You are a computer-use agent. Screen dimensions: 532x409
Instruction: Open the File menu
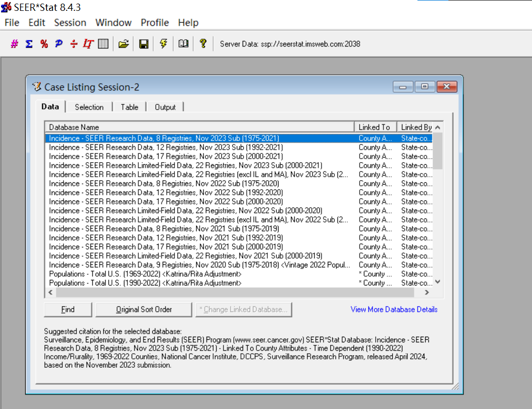pyautogui.click(x=12, y=23)
